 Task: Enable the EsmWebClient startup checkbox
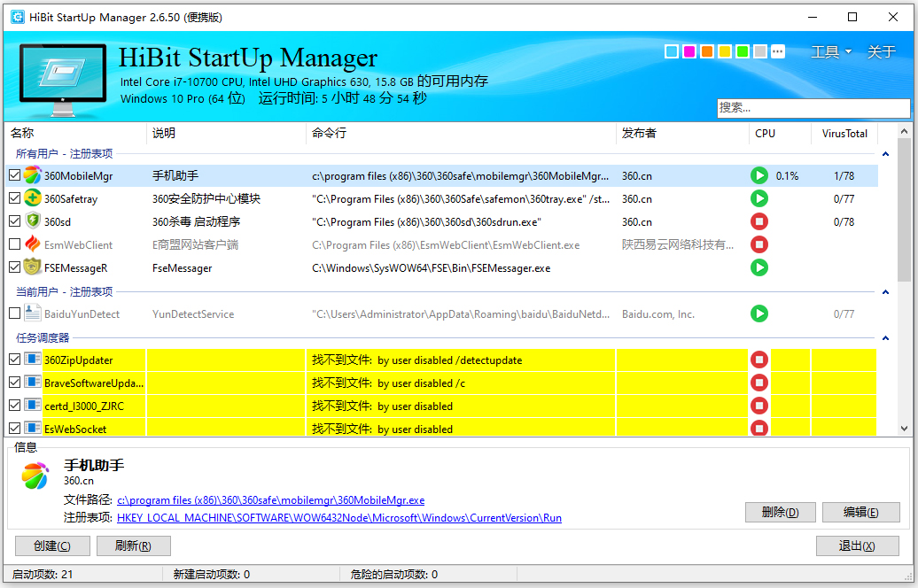(x=15, y=244)
